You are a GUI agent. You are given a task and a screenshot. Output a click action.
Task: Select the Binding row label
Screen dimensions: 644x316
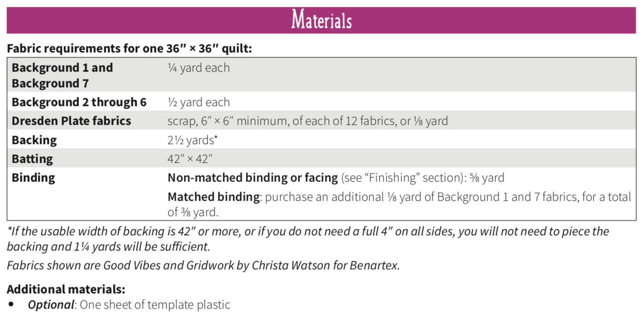click(x=33, y=178)
